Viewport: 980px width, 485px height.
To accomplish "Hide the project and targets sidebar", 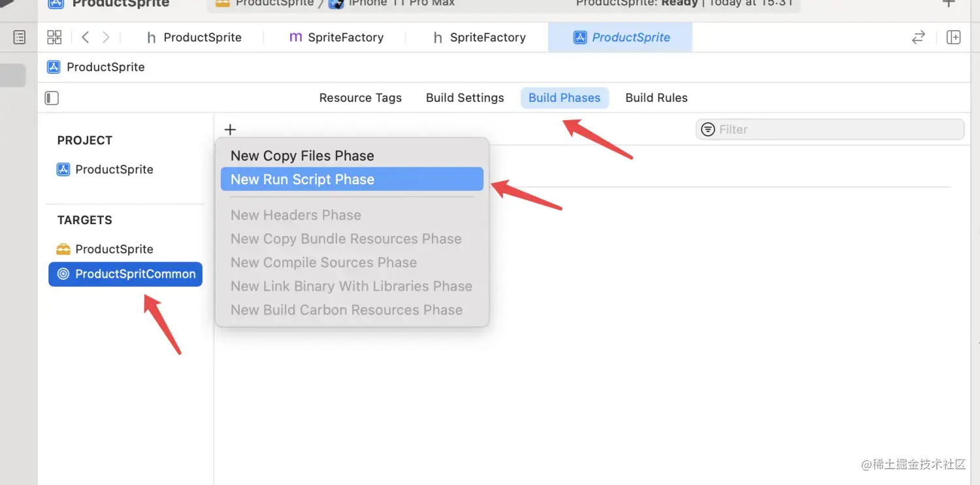I will 52,98.
